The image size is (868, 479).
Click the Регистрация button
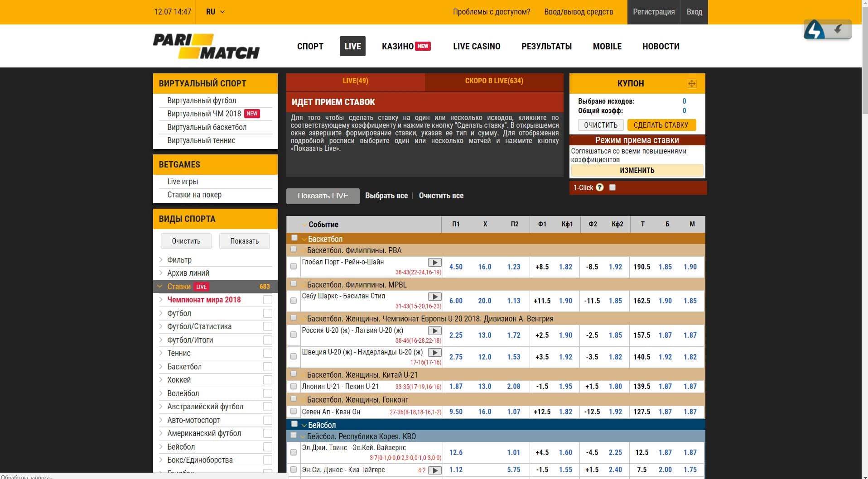pyautogui.click(x=654, y=12)
